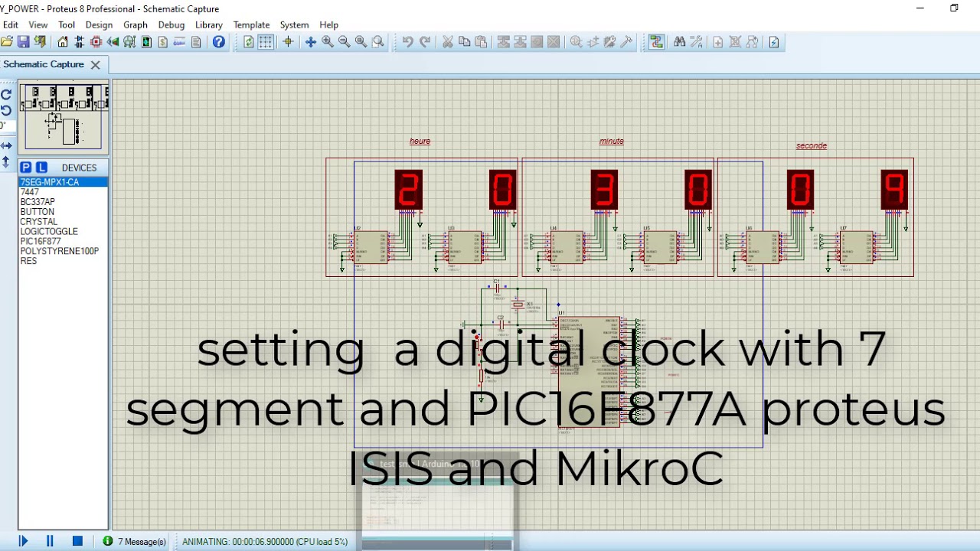Open Help question mark icon
The width and height of the screenshot is (980, 551).
tap(219, 42)
